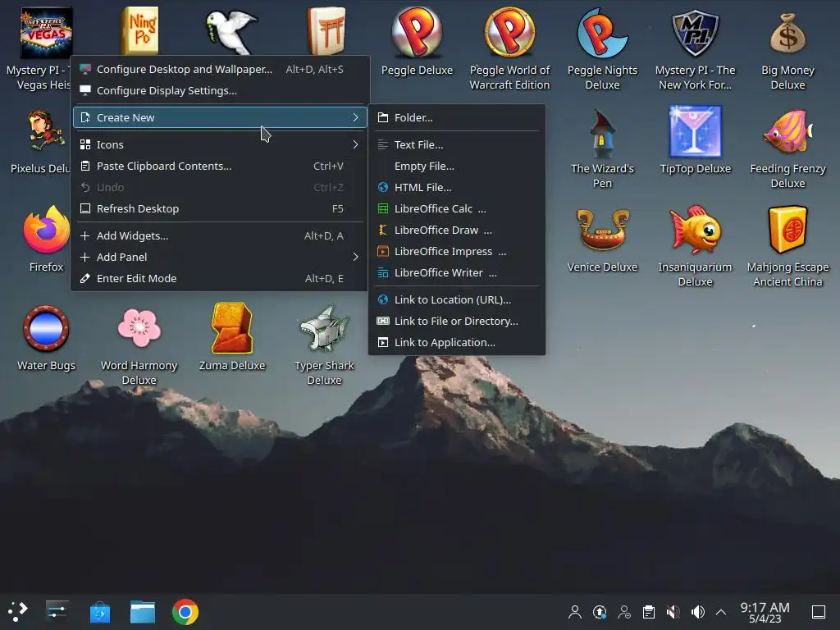Select Configure Display Settings
The image size is (840, 630).
pos(220,90)
